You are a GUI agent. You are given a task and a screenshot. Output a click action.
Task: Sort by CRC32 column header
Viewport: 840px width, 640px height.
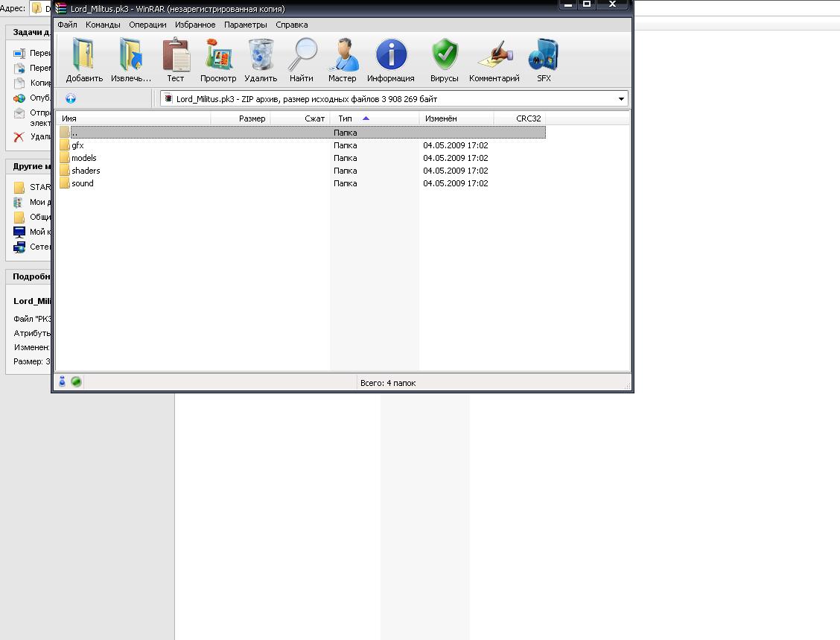click(x=520, y=118)
